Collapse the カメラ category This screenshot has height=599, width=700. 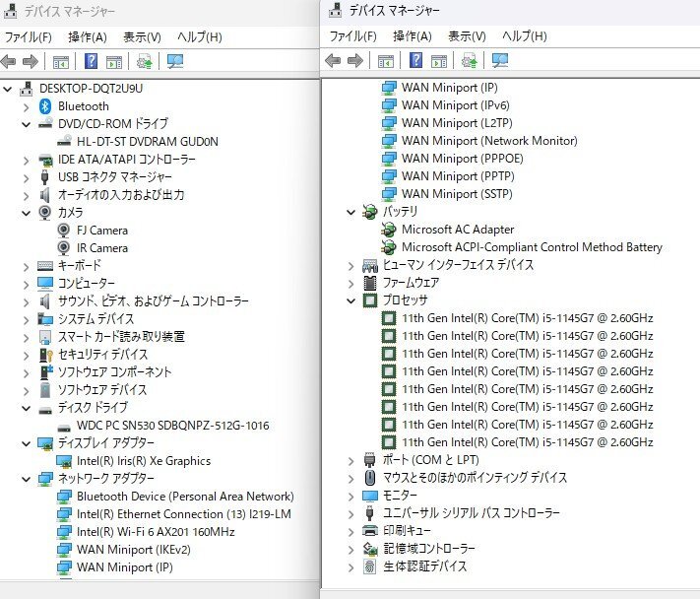[x=27, y=213]
